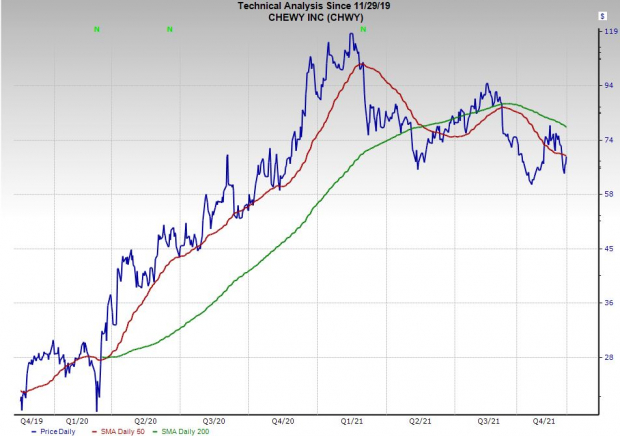Click the 119 value on the price axis
620x436 pixels.
pos(604,32)
